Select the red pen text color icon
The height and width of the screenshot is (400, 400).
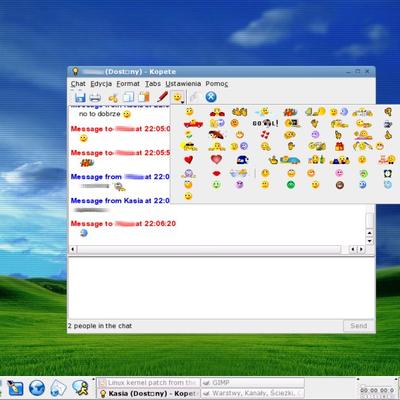point(162,97)
